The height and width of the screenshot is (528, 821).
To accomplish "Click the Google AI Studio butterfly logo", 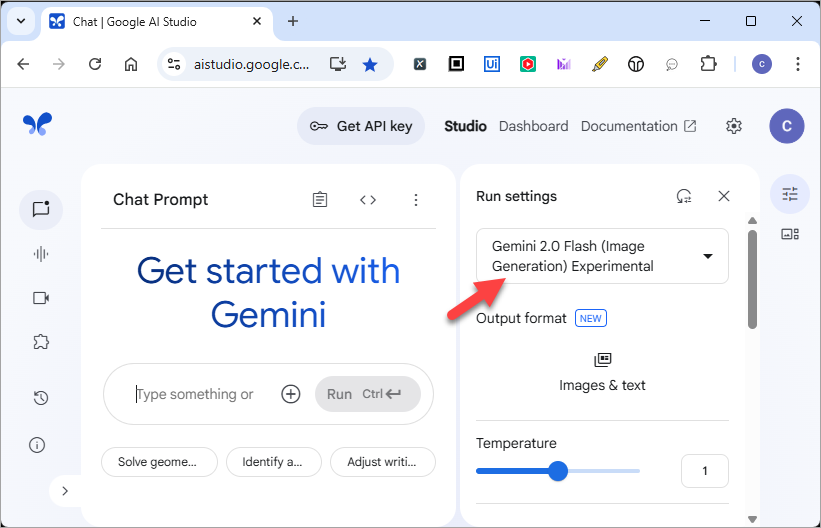I will [38, 124].
